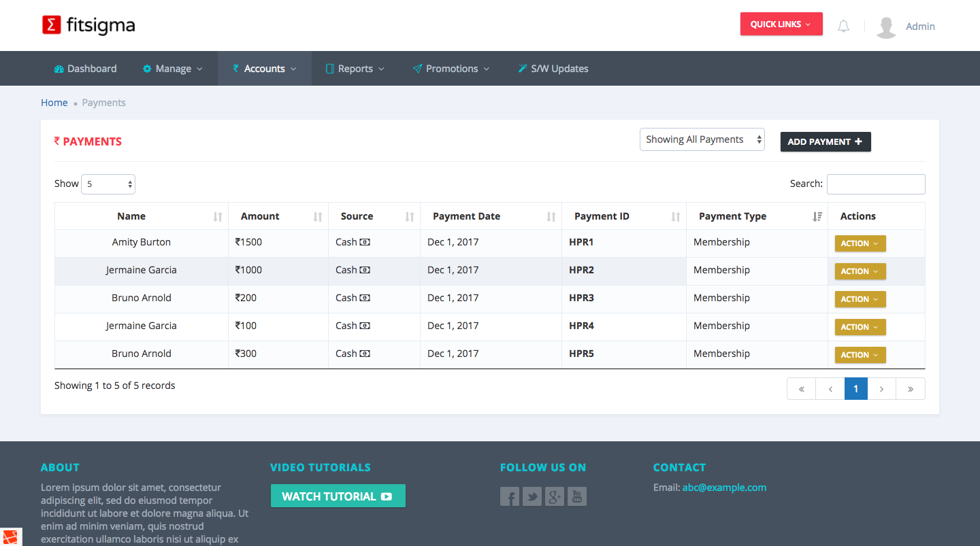Expand the Quick Links dropdown

pos(781,24)
